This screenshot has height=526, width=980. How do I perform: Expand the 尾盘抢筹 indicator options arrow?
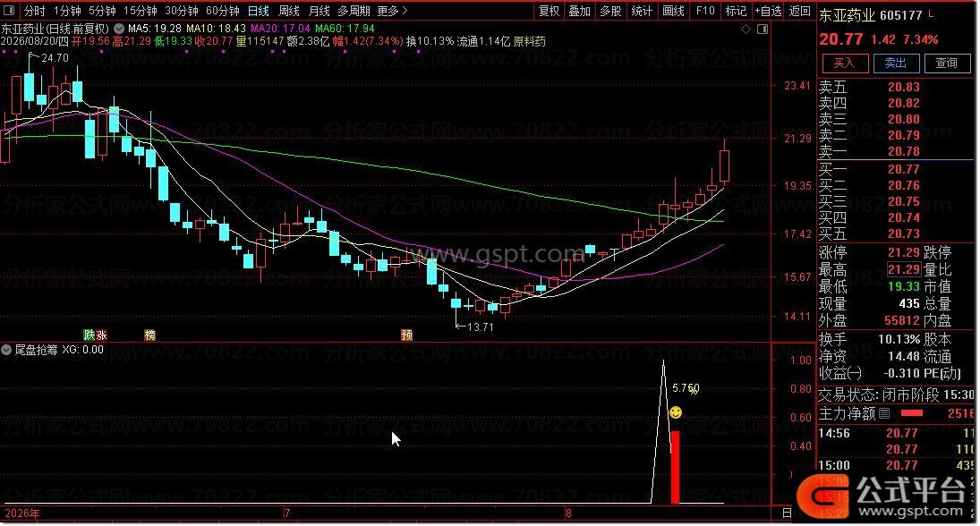tap(6, 350)
